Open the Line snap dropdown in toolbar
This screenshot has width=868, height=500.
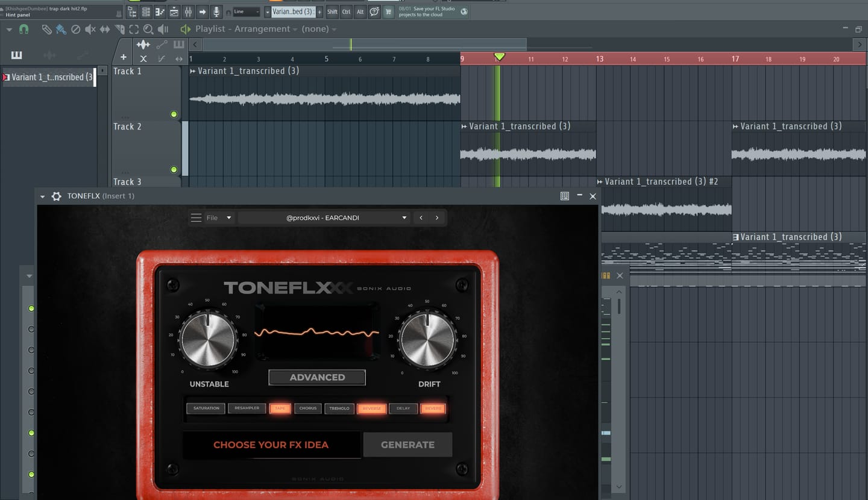[x=247, y=12]
